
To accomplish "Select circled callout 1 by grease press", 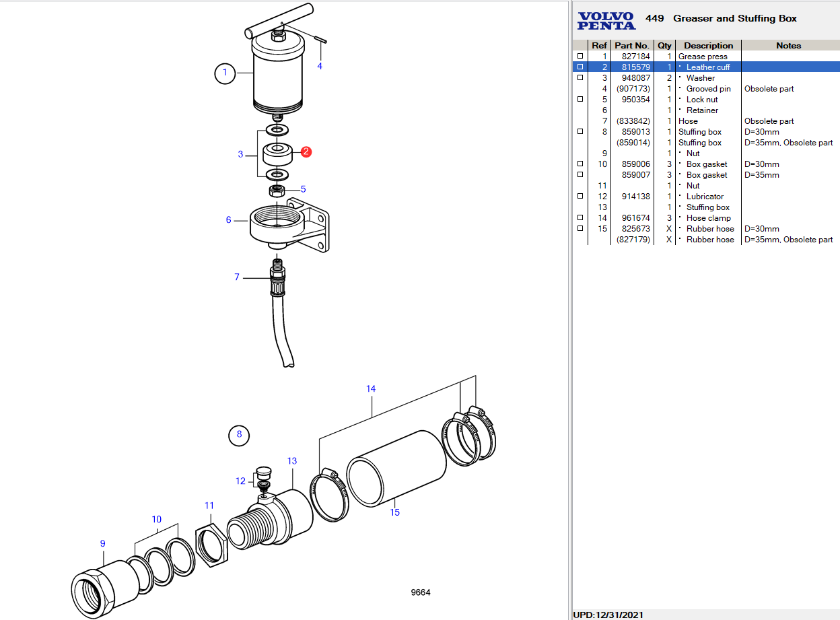I will [225, 73].
